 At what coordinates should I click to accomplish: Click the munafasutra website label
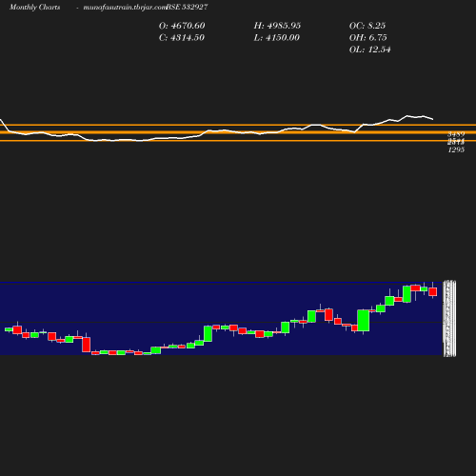click(x=125, y=7)
